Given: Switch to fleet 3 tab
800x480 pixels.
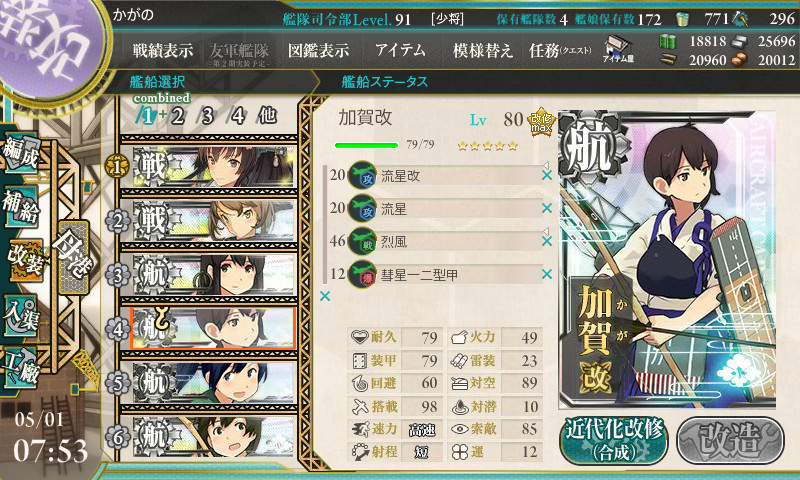Looking at the screenshot, I should coord(207,116).
